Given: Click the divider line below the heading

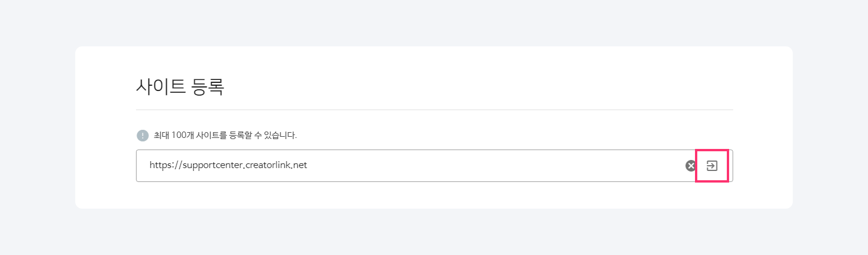Looking at the screenshot, I should point(434,110).
